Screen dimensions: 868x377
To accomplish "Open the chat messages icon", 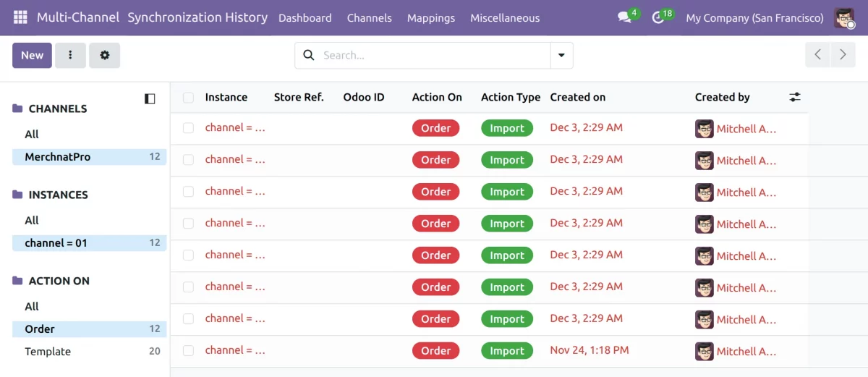I will 624,17.
